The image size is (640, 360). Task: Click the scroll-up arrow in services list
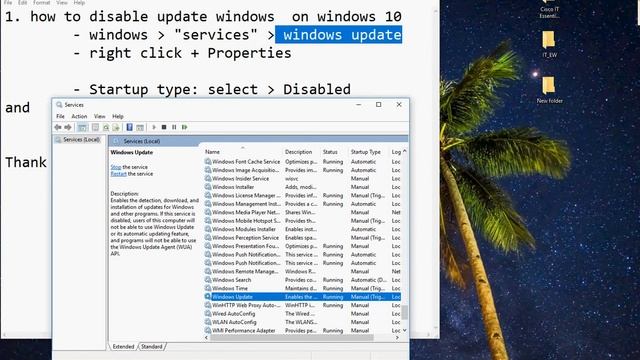tap(404, 151)
